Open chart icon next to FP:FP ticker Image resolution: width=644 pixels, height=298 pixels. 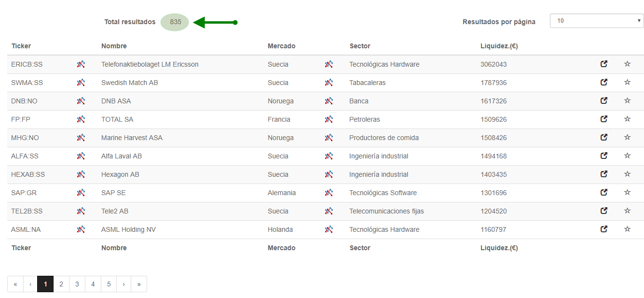[81, 119]
